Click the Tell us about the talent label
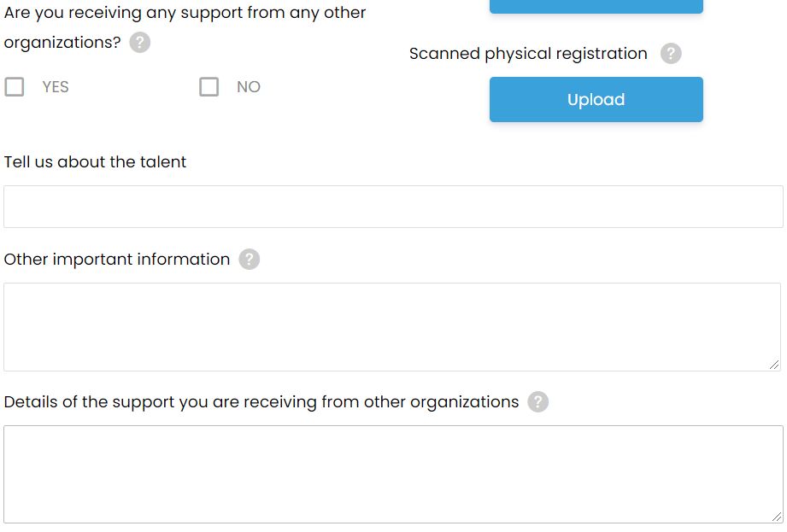Viewport: 787px width, 532px height. pyautogui.click(x=95, y=162)
